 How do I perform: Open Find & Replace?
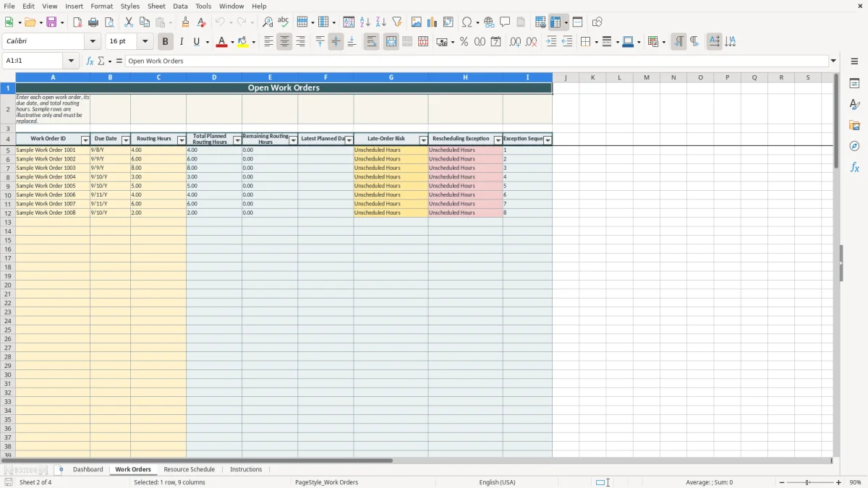point(268,22)
